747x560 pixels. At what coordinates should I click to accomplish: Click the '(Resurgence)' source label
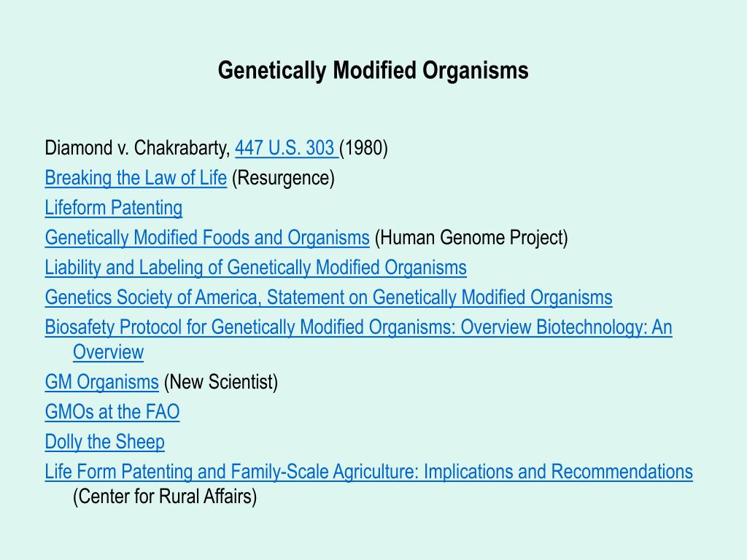284,178
